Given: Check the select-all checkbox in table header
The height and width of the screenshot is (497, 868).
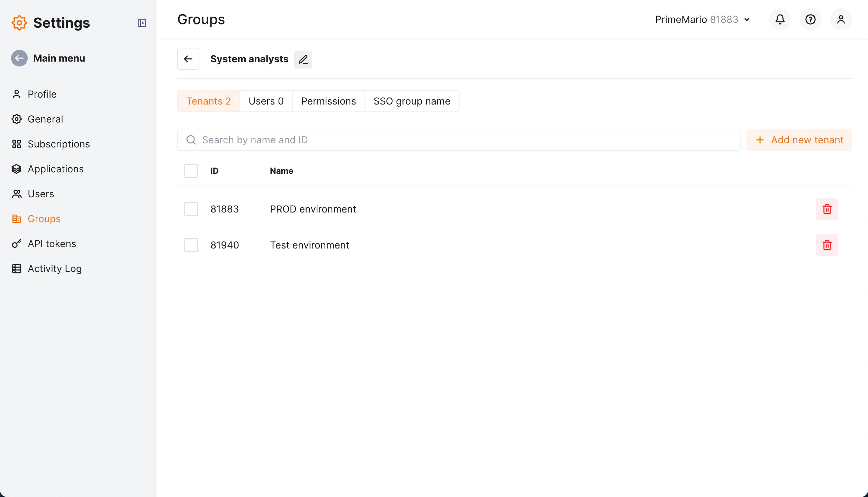Looking at the screenshot, I should 191,171.
